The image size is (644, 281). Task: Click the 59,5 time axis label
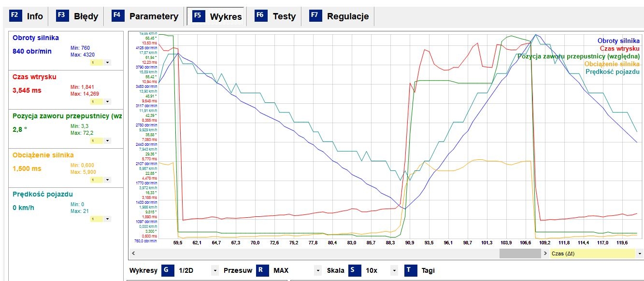[x=178, y=243]
